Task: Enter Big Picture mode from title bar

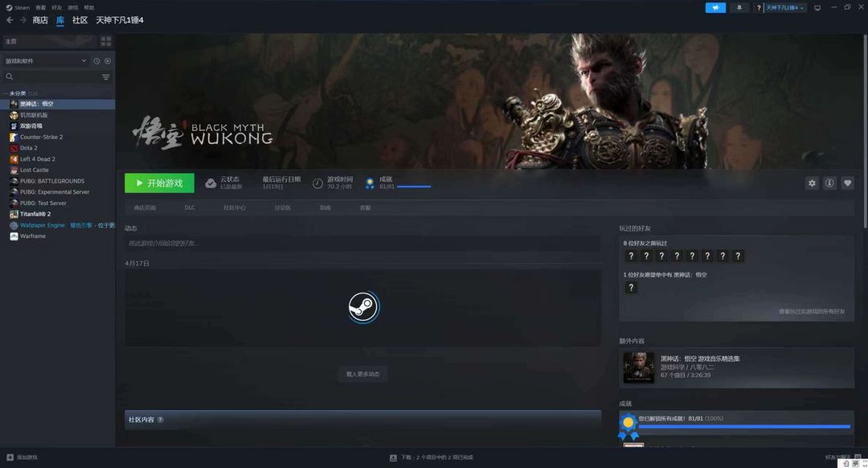Action: [x=817, y=7]
